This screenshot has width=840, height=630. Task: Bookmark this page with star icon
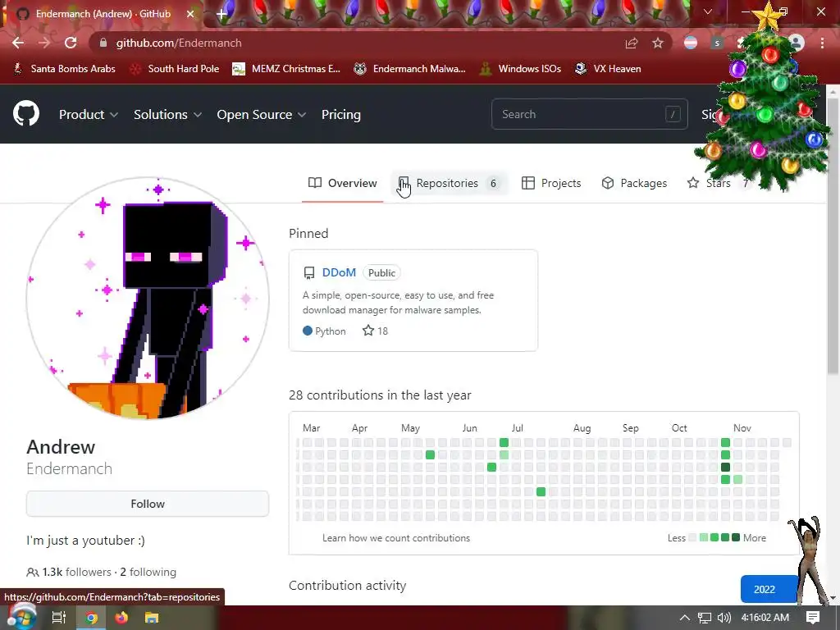(657, 43)
